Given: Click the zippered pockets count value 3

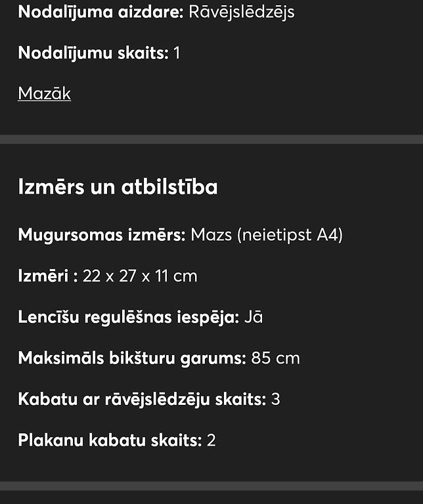Looking at the screenshot, I should pos(276,399).
